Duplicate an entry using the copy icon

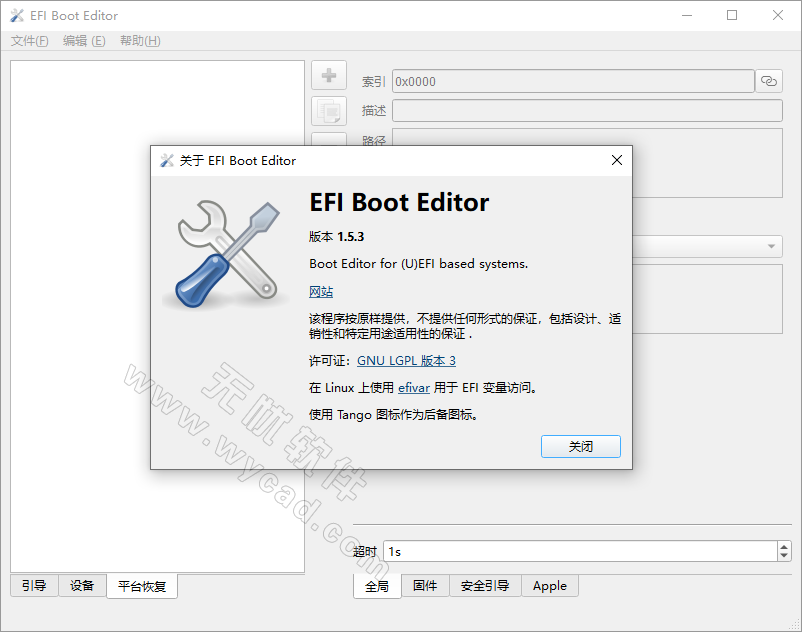(329, 111)
